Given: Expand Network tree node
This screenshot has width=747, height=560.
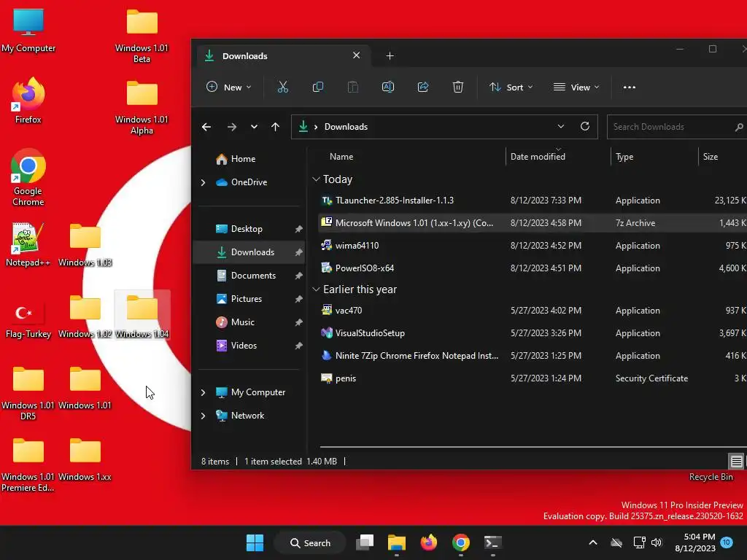Looking at the screenshot, I should (204, 416).
